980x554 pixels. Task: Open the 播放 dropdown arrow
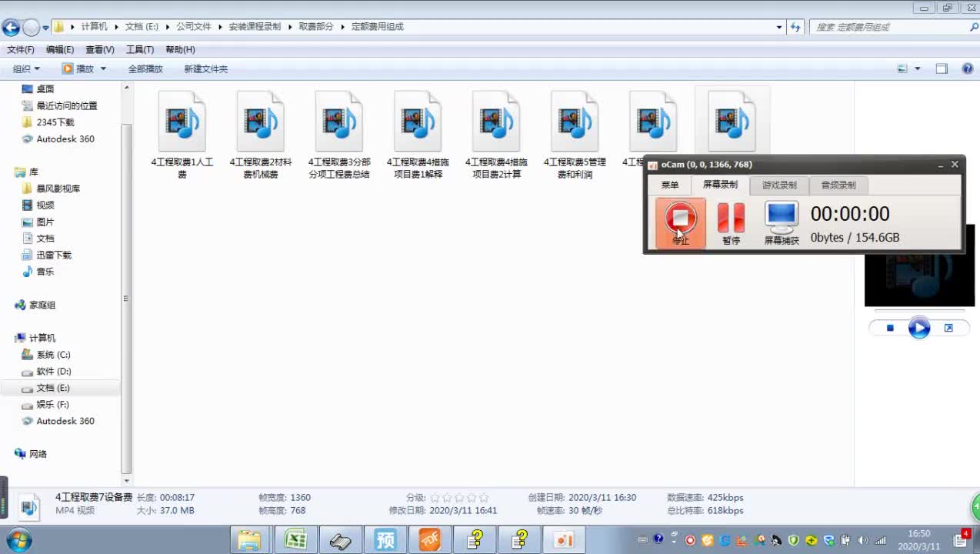coord(103,68)
